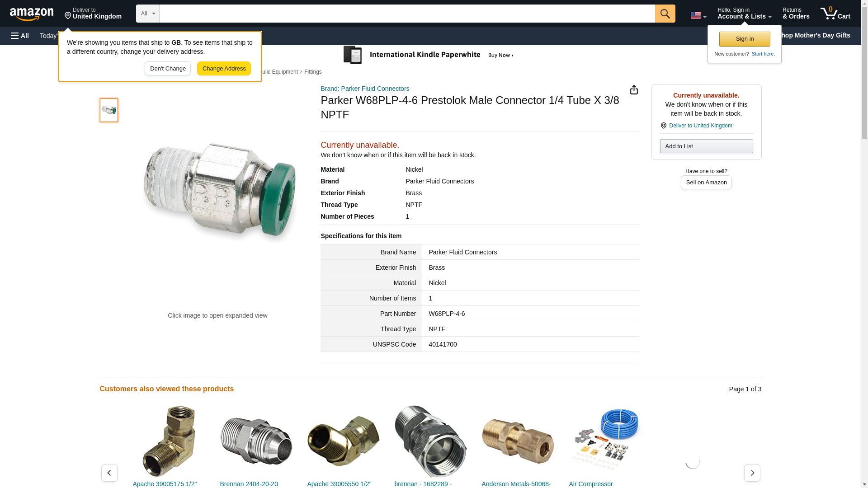
Task: Click Sell on Amazon button
Action: coord(706,182)
